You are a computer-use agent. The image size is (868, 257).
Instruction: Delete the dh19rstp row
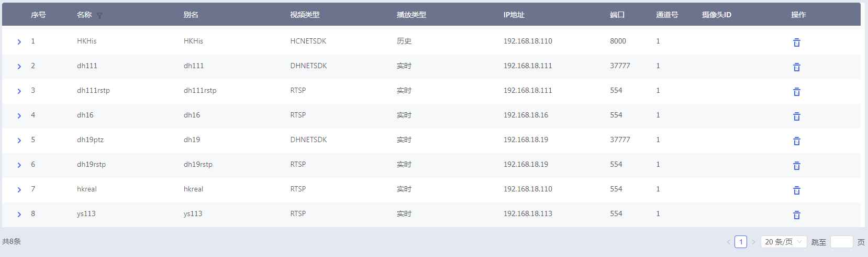point(796,166)
